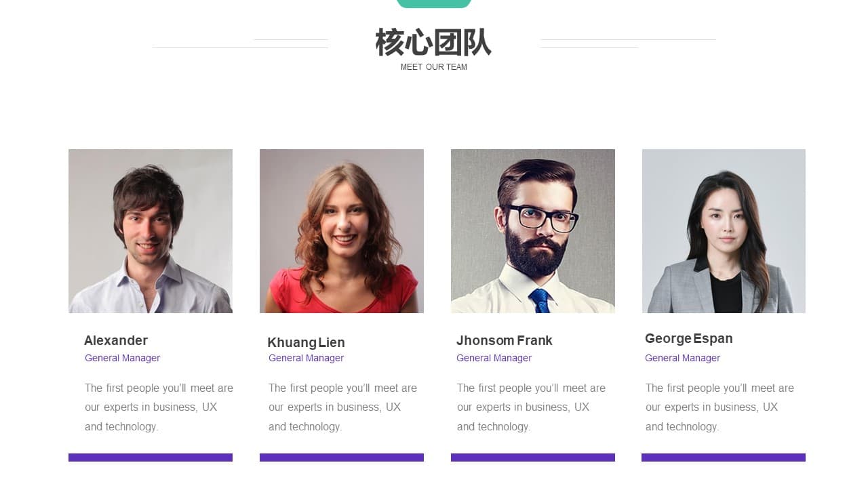Select Alexander's description paragraph
The width and height of the screenshot is (868, 488).
click(159, 407)
